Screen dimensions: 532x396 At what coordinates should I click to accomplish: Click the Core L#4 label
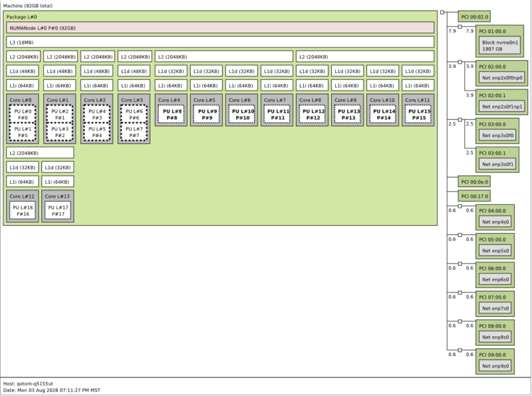pyautogui.click(x=169, y=100)
